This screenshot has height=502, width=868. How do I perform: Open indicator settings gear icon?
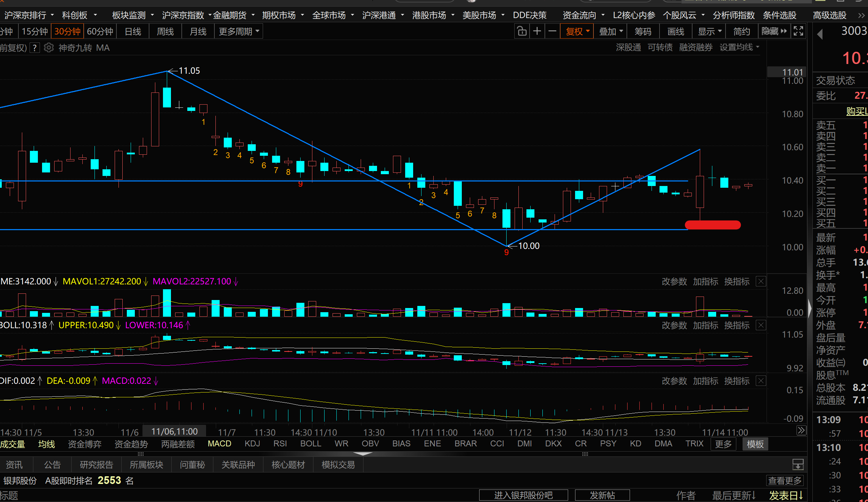click(x=49, y=48)
